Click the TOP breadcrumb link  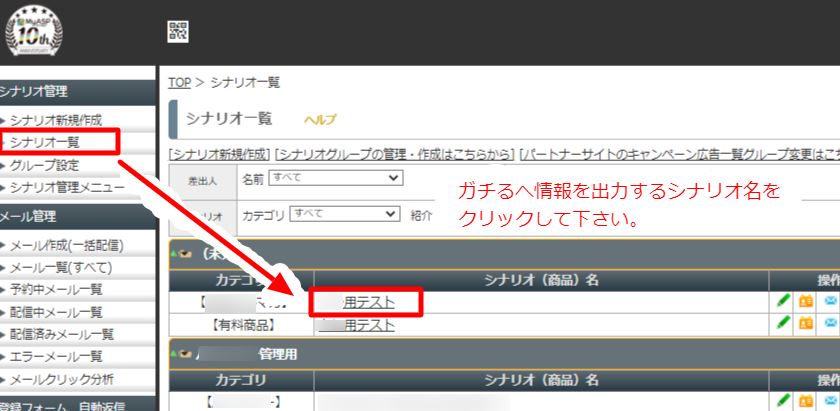[x=179, y=82]
